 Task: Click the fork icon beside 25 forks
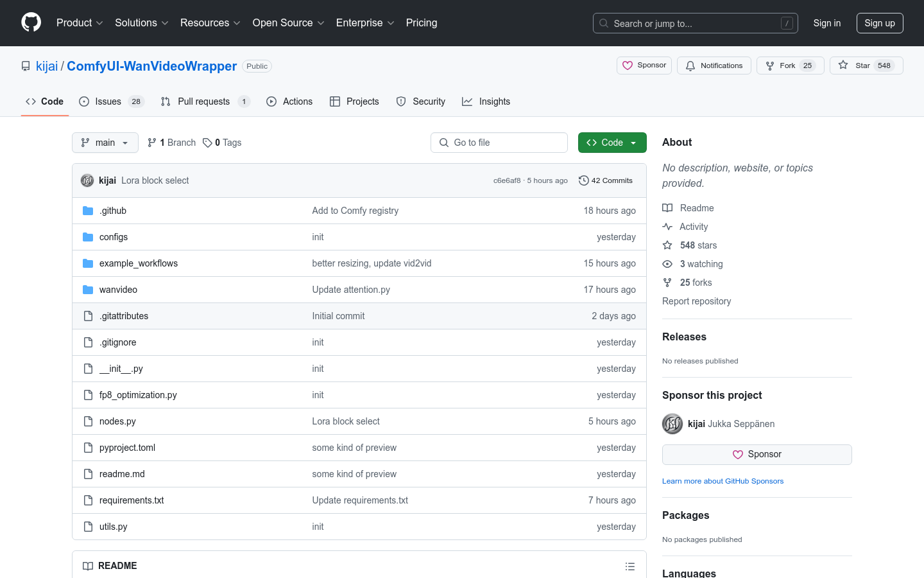pyautogui.click(x=667, y=283)
